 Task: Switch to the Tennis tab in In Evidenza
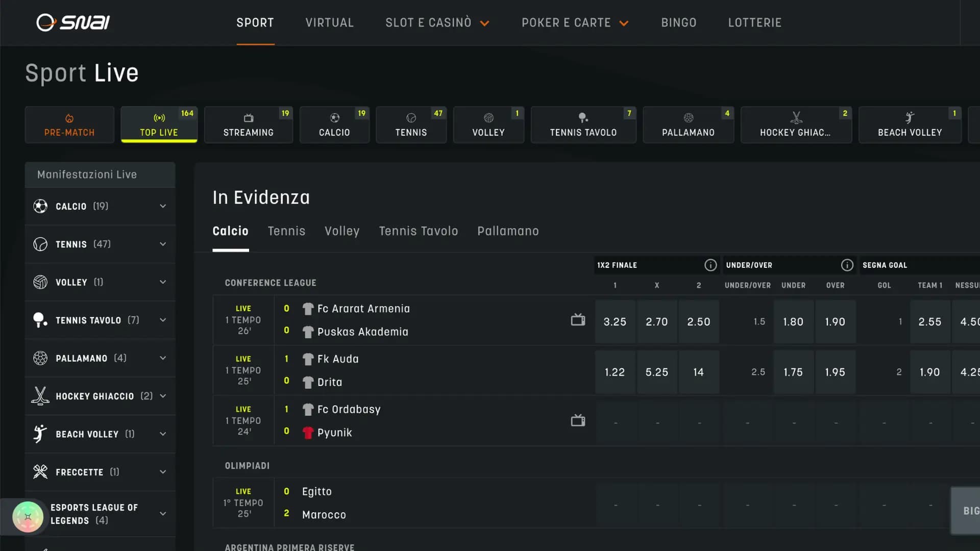pyautogui.click(x=286, y=231)
